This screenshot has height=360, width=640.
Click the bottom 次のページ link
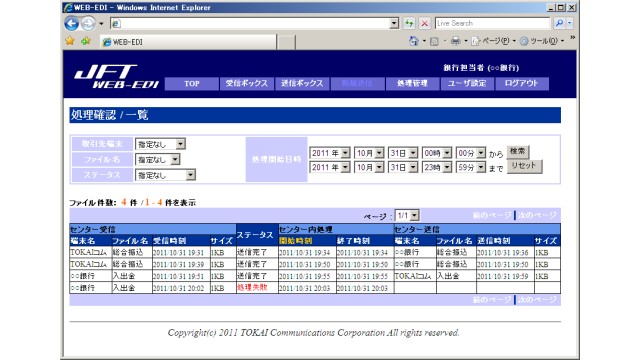point(537,300)
